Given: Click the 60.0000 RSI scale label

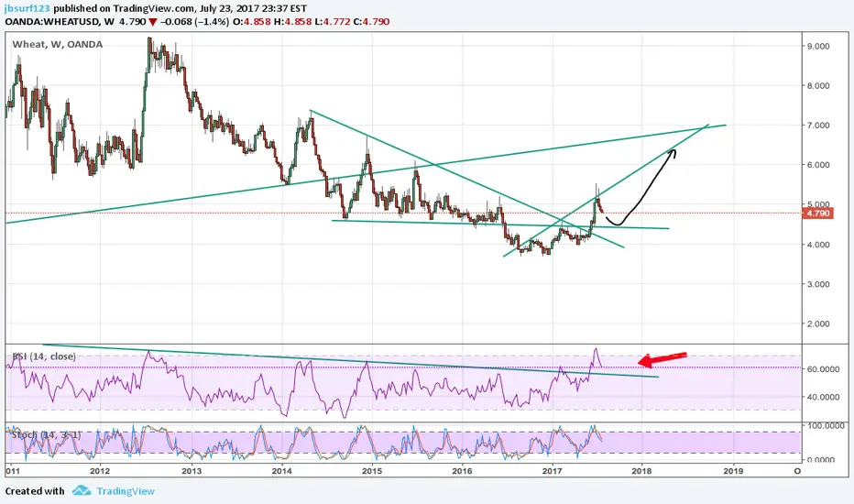Looking at the screenshot, I should 823,369.
